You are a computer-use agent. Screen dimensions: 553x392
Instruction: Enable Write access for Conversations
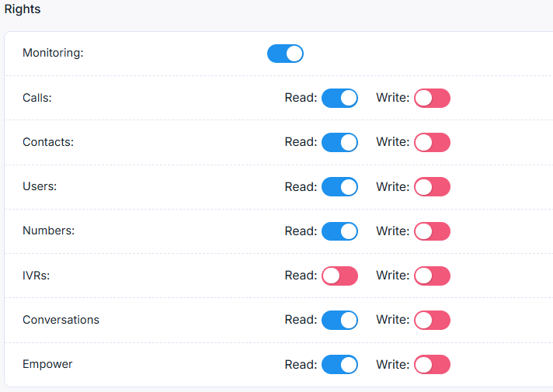click(432, 319)
